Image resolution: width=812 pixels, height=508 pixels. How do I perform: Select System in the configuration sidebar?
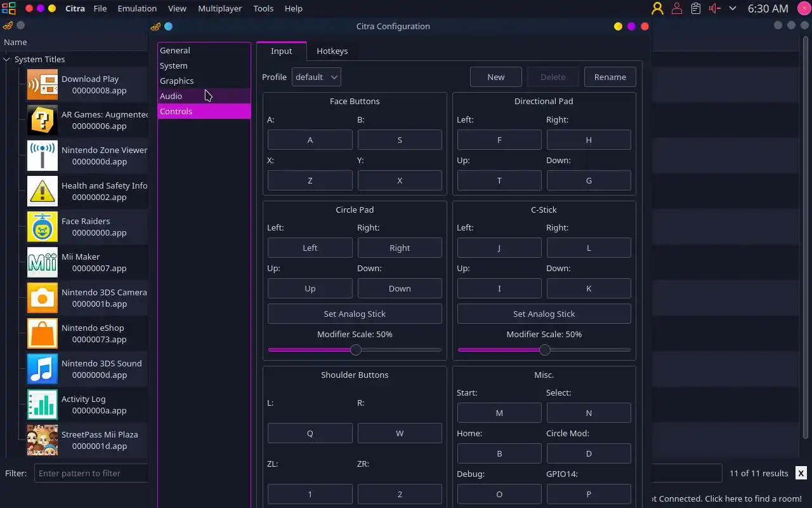coord(204,65)
